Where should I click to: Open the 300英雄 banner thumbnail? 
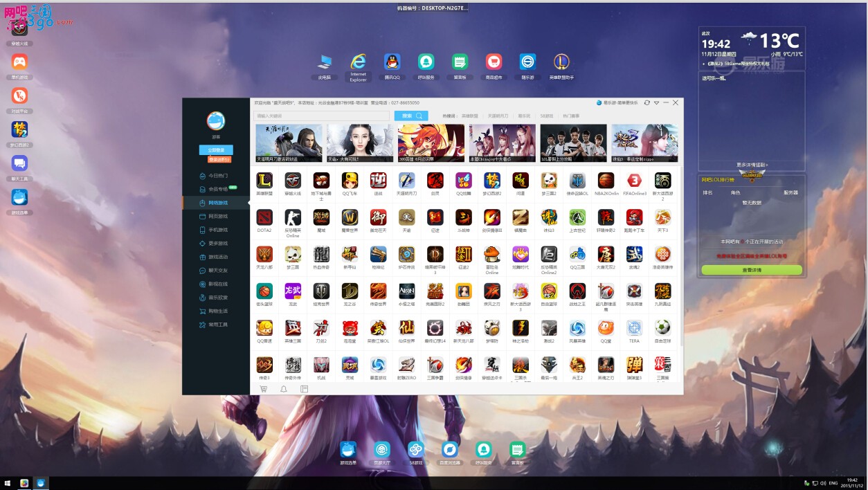[431, 143]
